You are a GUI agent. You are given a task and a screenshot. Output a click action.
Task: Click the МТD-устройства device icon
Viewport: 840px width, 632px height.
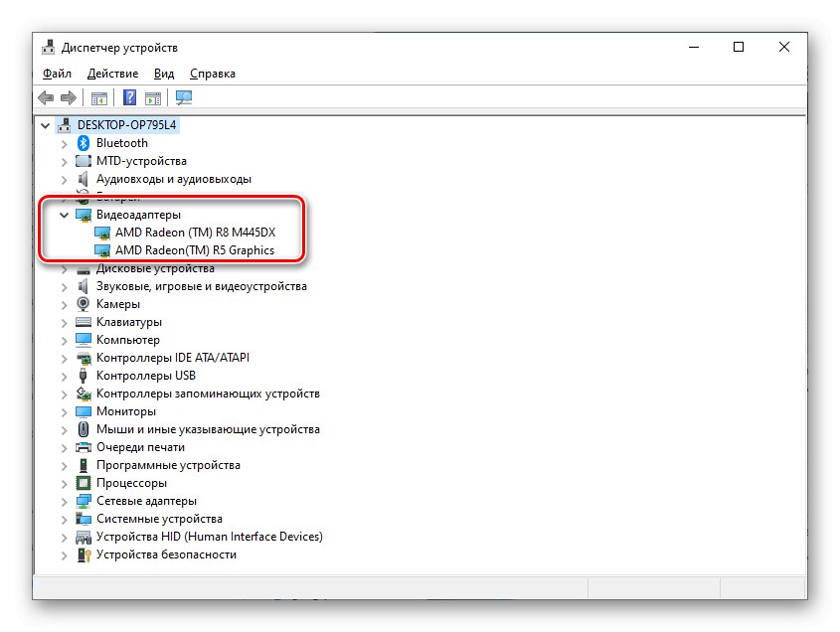(84, 161)
